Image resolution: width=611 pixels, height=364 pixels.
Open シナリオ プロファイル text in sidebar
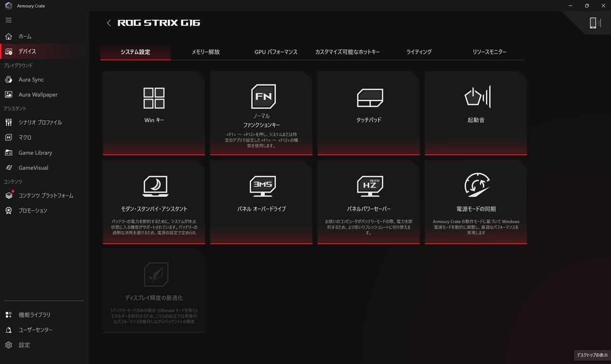coord(40,123)
